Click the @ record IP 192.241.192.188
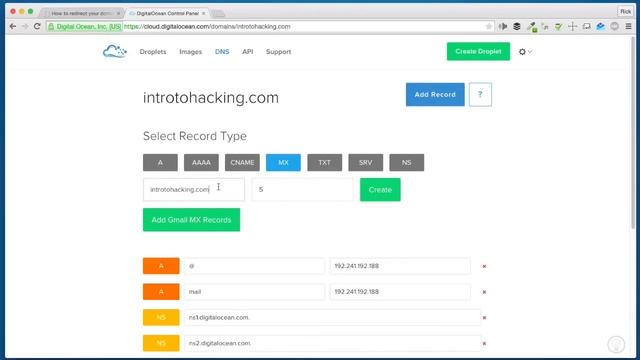 (x=400, y=266)
